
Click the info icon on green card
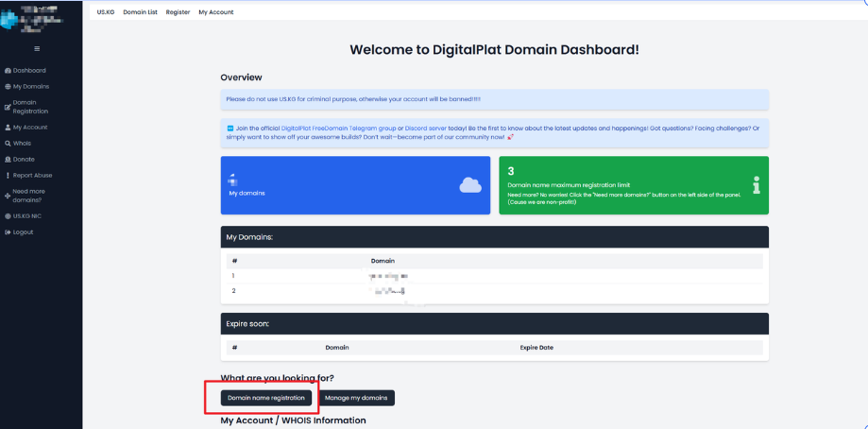757,185
